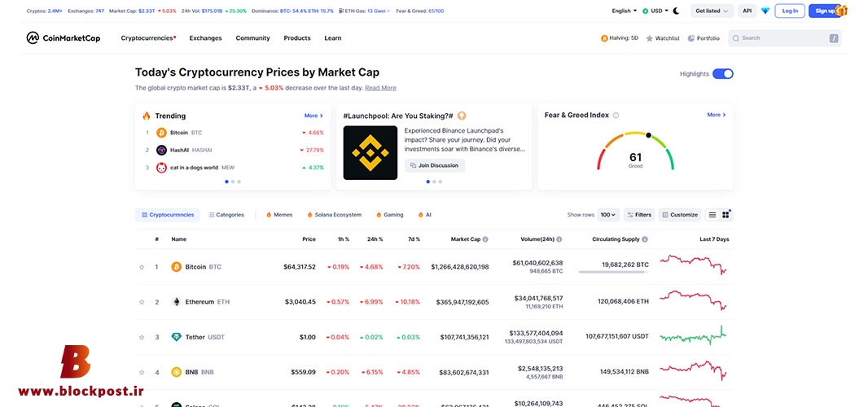Click the diamond rewards icon

[765, 11]
